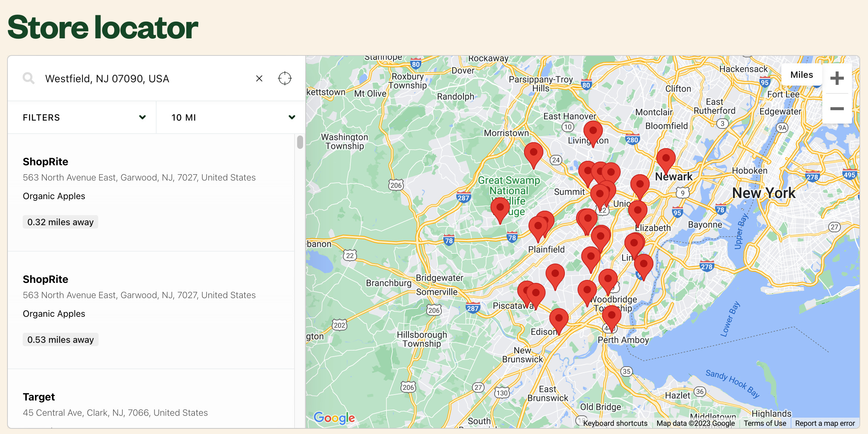Click Report a map error link

(x=825, y=423)
